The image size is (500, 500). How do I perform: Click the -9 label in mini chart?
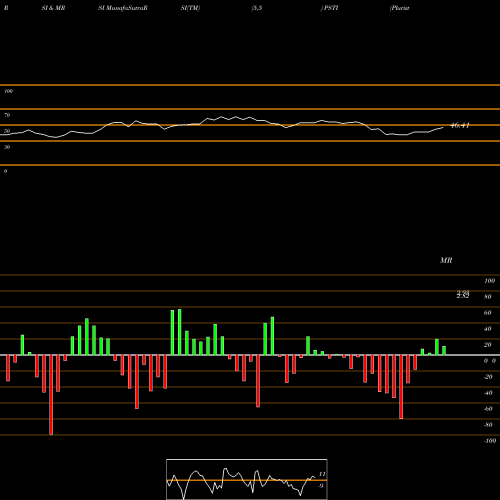tap(320, 486)
